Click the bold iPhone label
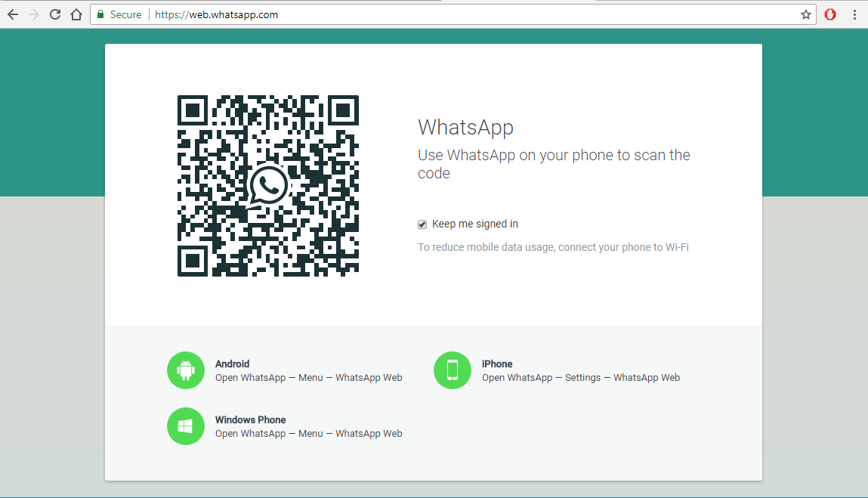Screen dimensions: 868x498 tap(497, 364)
